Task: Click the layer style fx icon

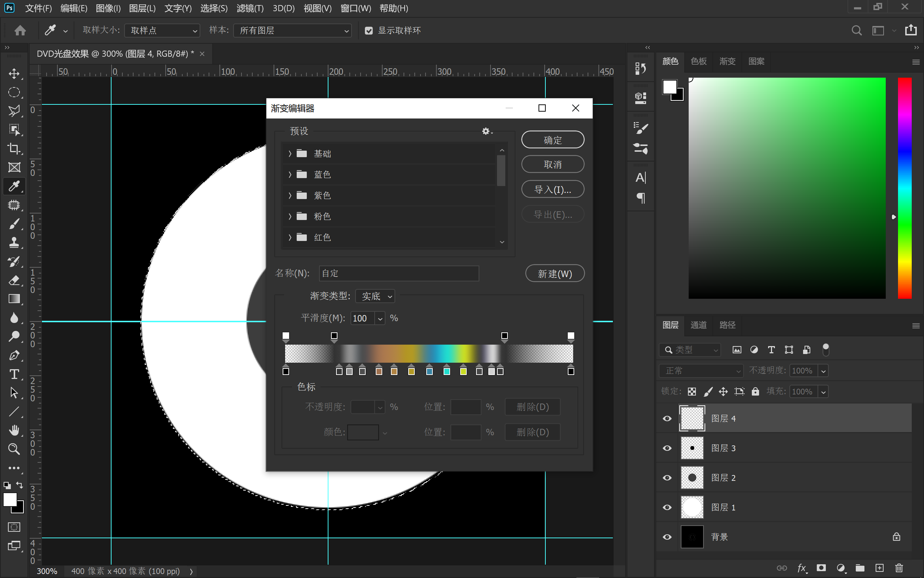Action: (x=802, y=568)
